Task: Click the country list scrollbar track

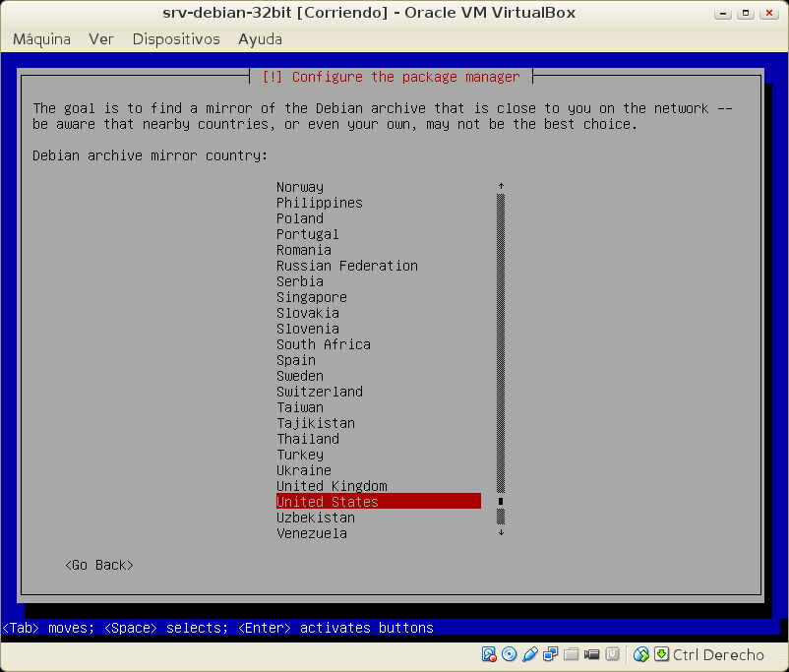Action: [501, 344]
